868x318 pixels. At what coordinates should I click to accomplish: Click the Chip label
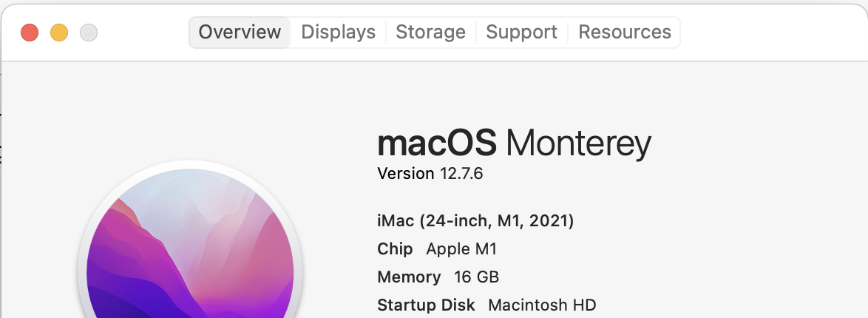click(x=395, y=249)
